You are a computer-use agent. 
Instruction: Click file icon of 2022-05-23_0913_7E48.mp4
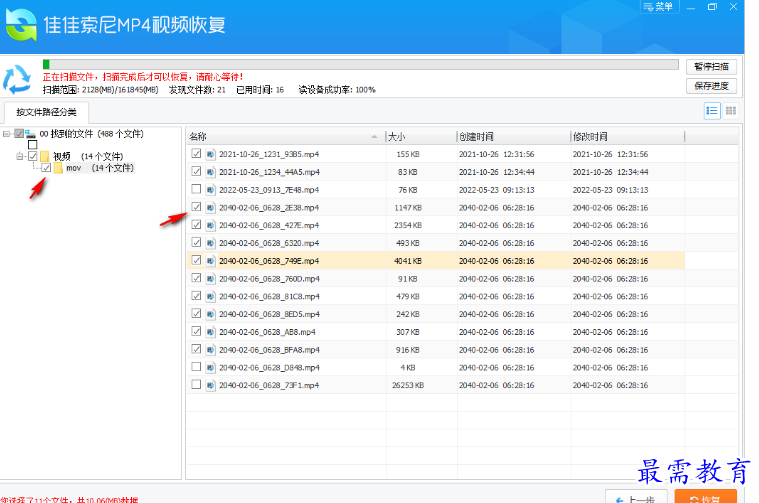pos(210,190)
